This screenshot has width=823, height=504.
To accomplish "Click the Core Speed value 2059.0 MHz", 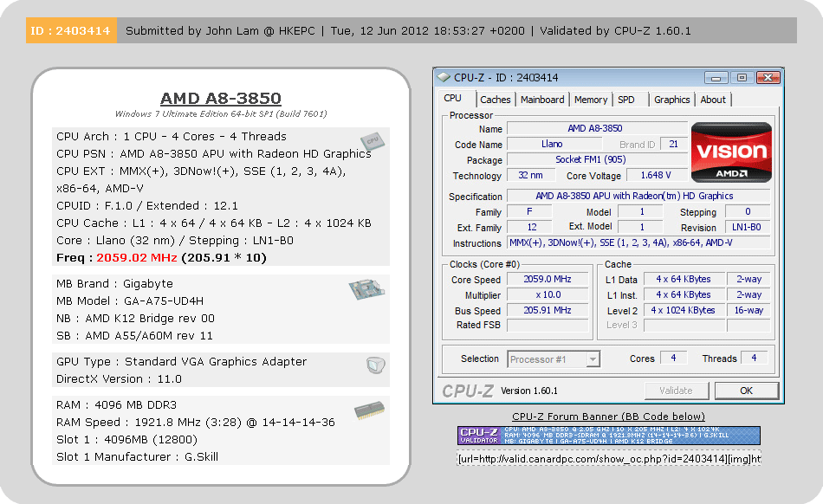I will click(x=548, y=280).
